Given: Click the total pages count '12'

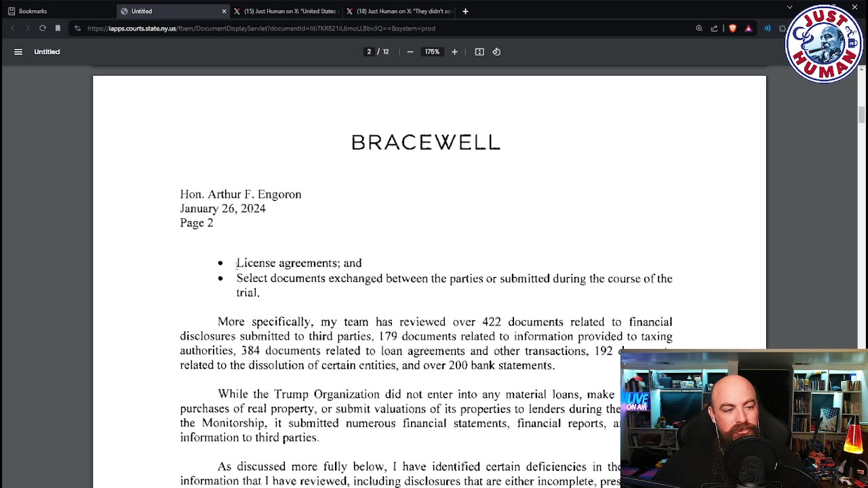Looking at the screenshot, I should [386, 52].
